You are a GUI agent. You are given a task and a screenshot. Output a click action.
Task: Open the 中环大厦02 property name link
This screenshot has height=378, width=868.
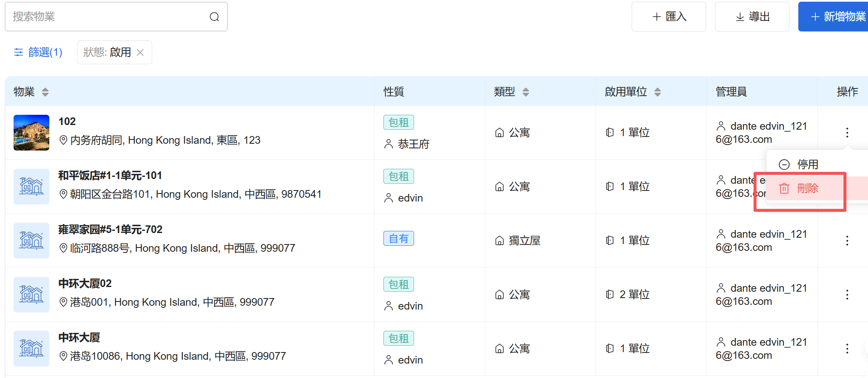coord(85,284)
